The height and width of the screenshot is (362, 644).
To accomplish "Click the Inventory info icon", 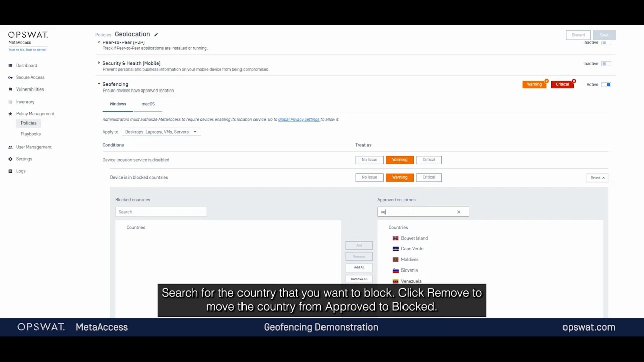I will [x=10, y=102].
